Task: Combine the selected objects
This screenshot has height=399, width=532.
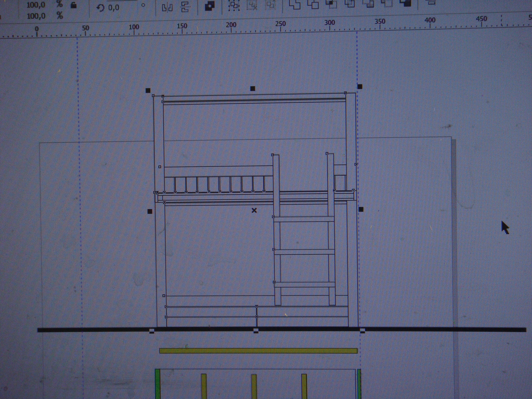Action: pos(209,6)
